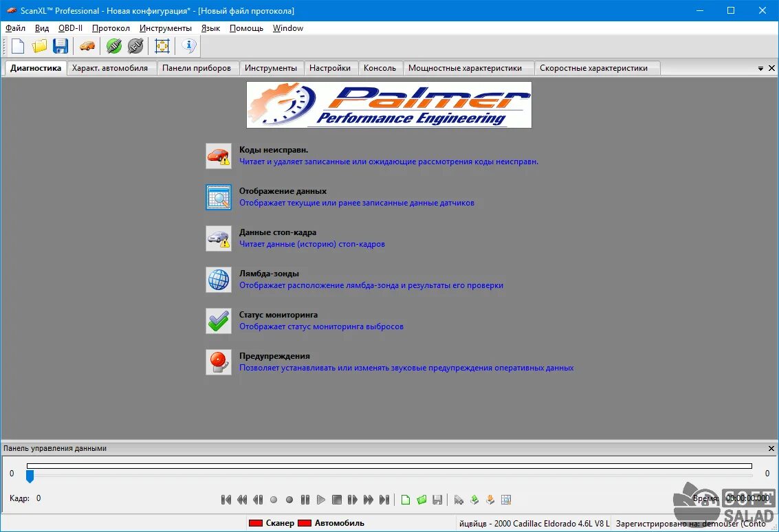Screen dimensions: 779x532
Task: Click the orange car toolbar icon
Action: click(x=87, y=46)
